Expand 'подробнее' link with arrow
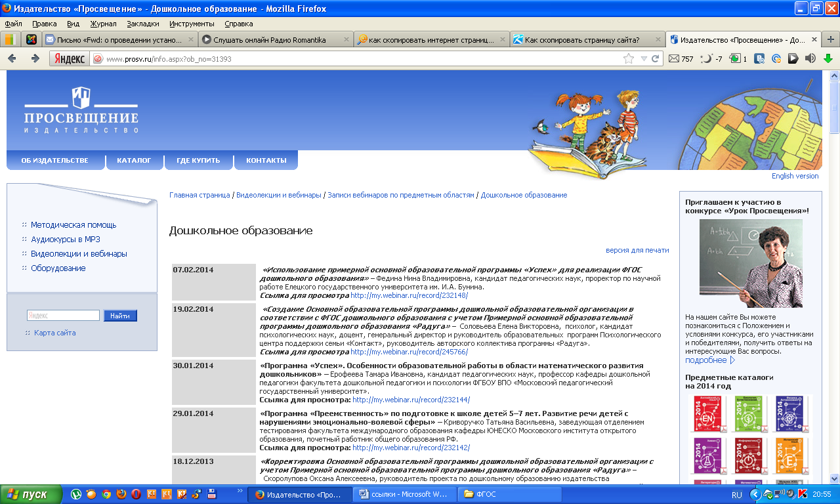This screenshot has width=840, height=504. tap(710, 360)
